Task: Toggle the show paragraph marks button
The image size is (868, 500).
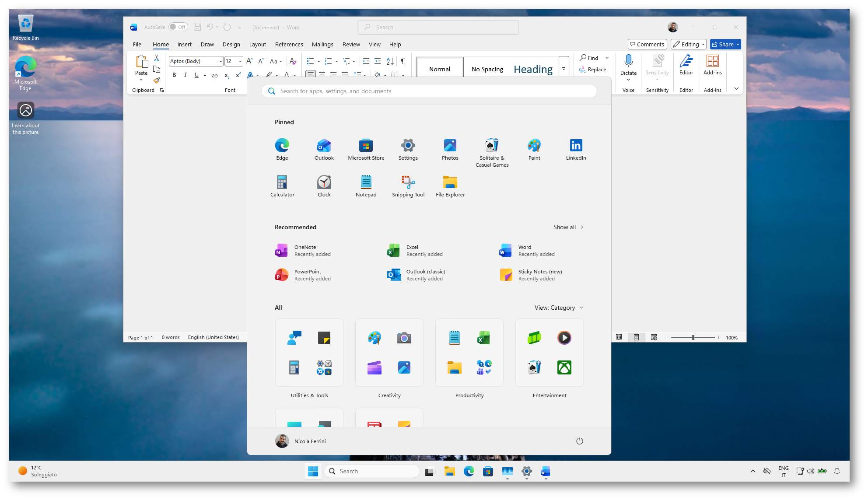Action: [x=402, y=61]
